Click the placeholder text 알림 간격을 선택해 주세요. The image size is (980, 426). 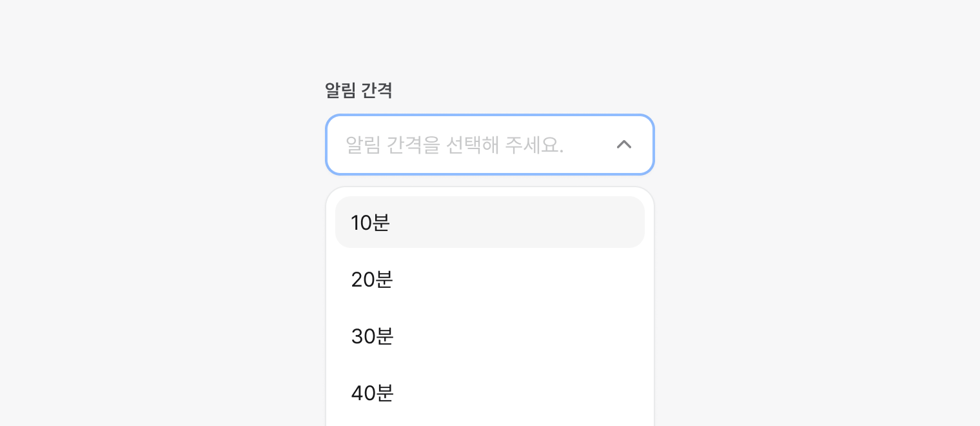tap(455, 145)
